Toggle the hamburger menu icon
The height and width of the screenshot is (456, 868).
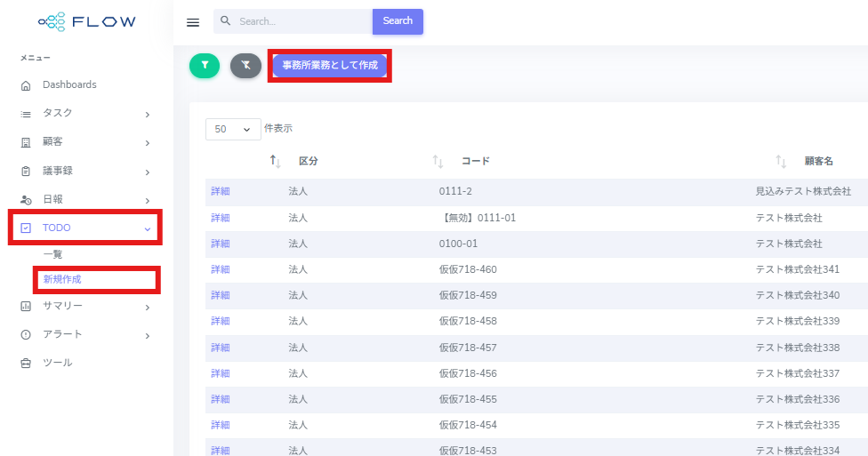pyautogui.click(x=193, y=22)
